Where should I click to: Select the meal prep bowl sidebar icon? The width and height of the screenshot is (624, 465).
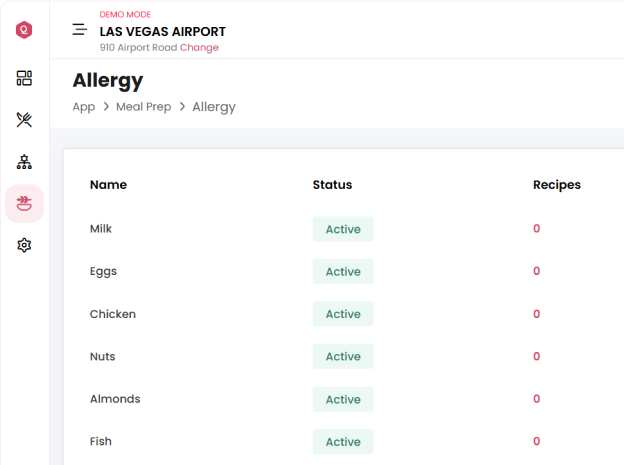tap(24, 203)
